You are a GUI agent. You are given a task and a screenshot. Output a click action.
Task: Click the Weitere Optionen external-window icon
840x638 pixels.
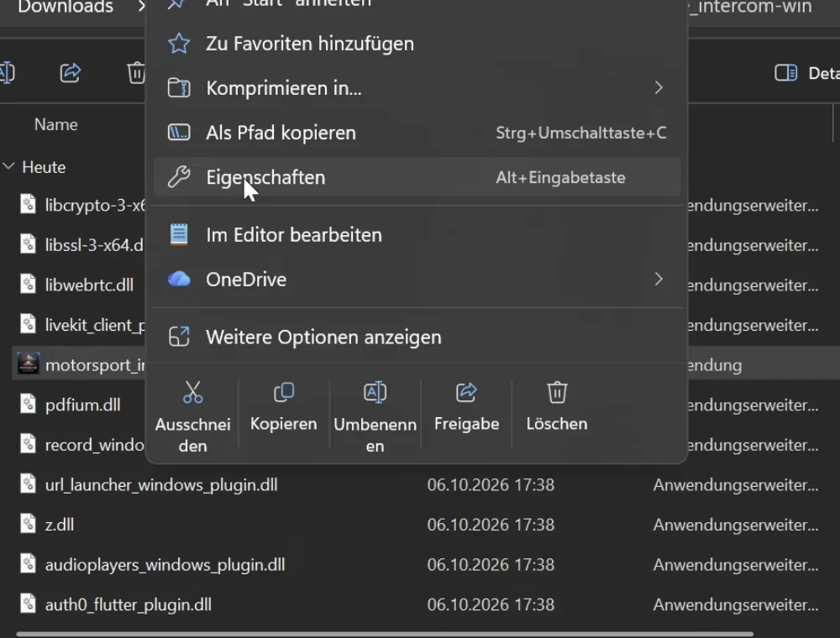(179, 337)
